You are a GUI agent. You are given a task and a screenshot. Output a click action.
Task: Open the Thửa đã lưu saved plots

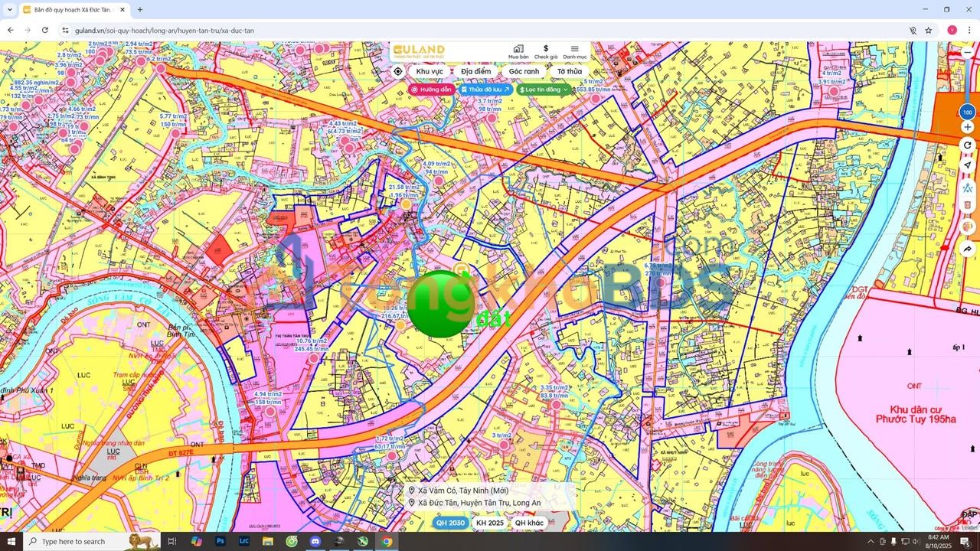[485, 90]
